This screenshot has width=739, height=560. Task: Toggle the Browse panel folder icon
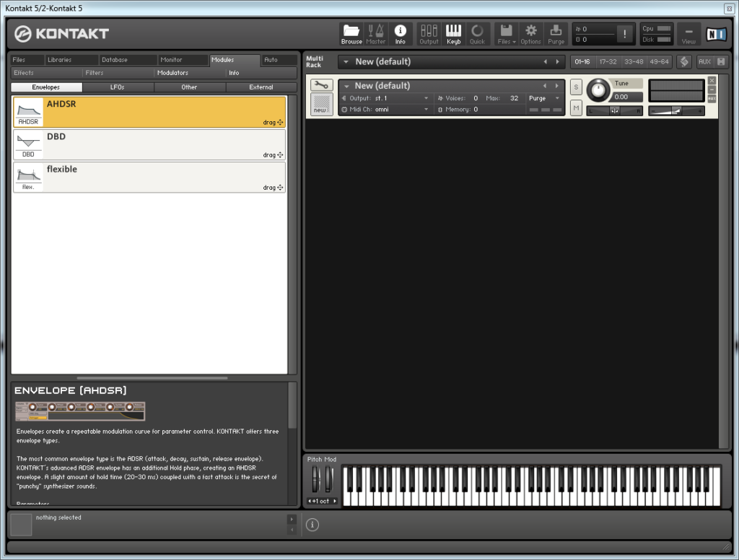point(351,34)
